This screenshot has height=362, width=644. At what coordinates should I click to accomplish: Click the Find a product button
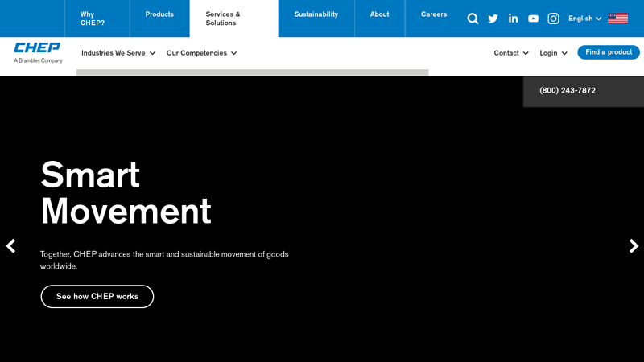point(609,52)
